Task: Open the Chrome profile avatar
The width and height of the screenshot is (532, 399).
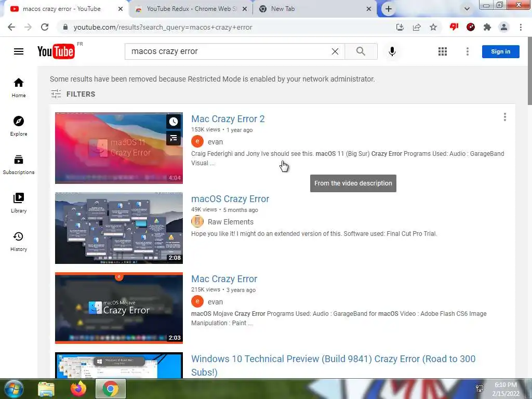Action: point(504,27)
